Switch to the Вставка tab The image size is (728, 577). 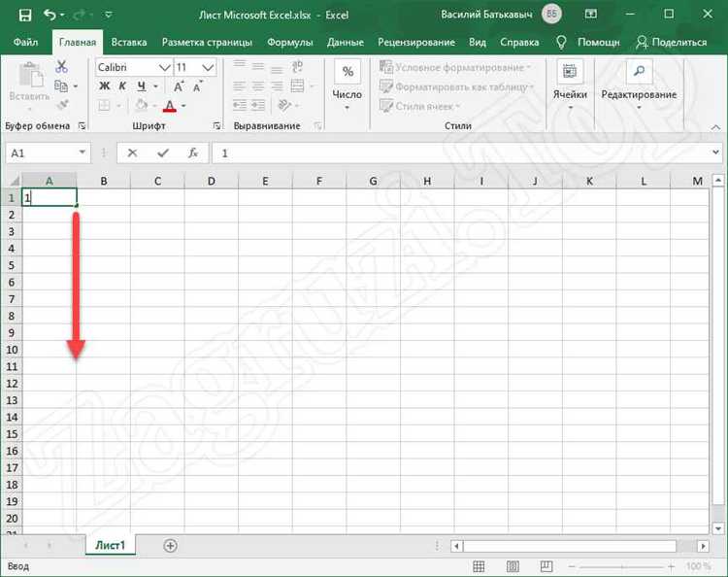coord(128,43)
